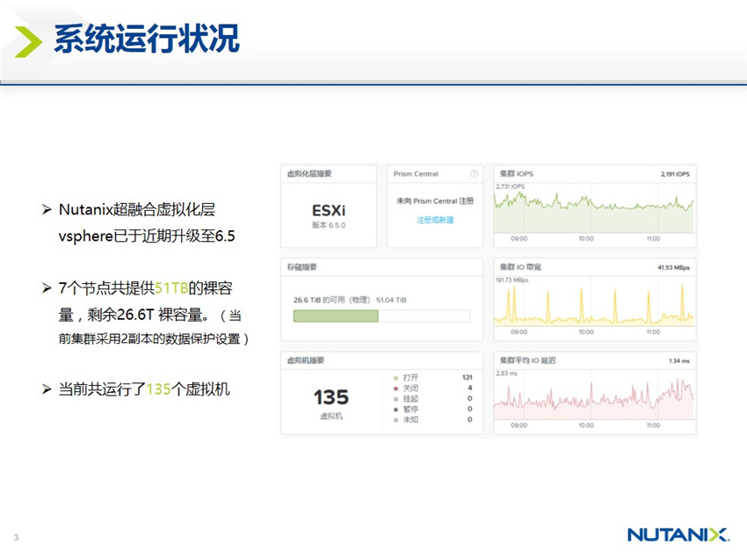This screenshot has width=747, height=560.
Task: Click the 191.73 MBps peak label
Action: coord(512,280)
